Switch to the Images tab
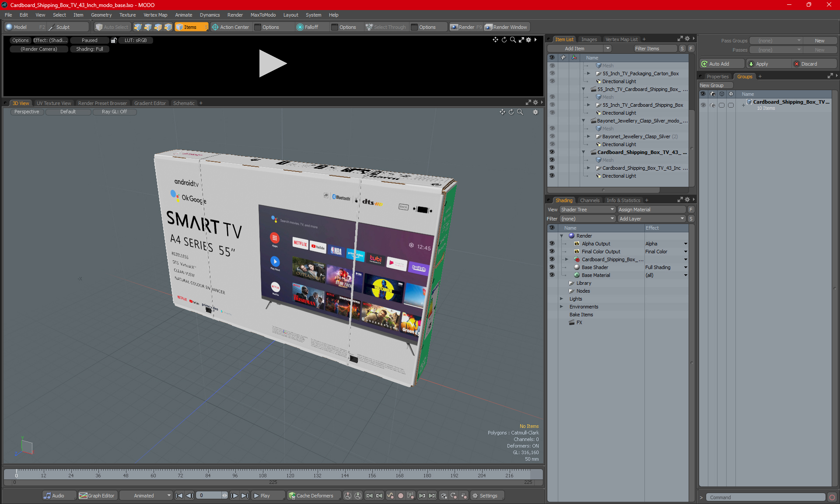The height and width of the screenshot is (504, 840). [589, 39]
